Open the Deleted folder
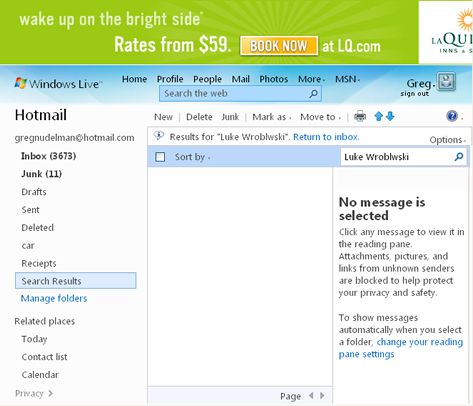The width and height of the screenshot is (473, 406). click(x=38, y=228)
